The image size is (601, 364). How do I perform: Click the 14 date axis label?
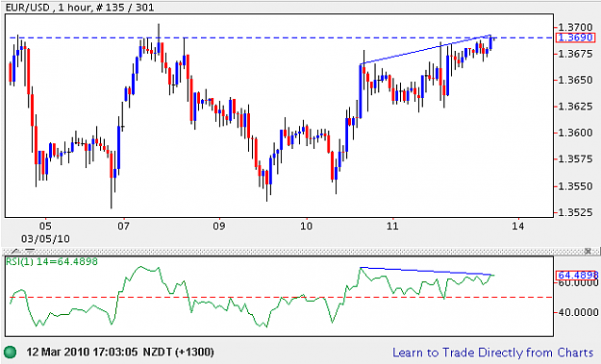click(x=518, y=226)
